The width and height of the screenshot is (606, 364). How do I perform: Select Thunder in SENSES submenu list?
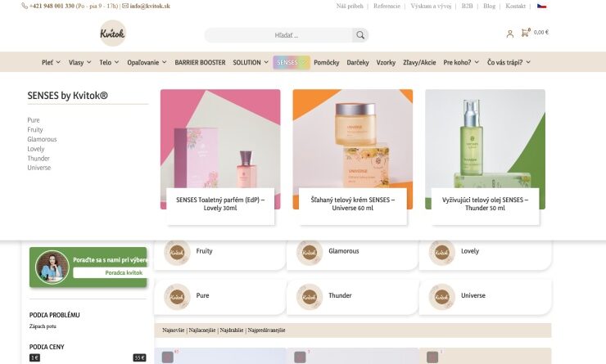coord(38,158)
